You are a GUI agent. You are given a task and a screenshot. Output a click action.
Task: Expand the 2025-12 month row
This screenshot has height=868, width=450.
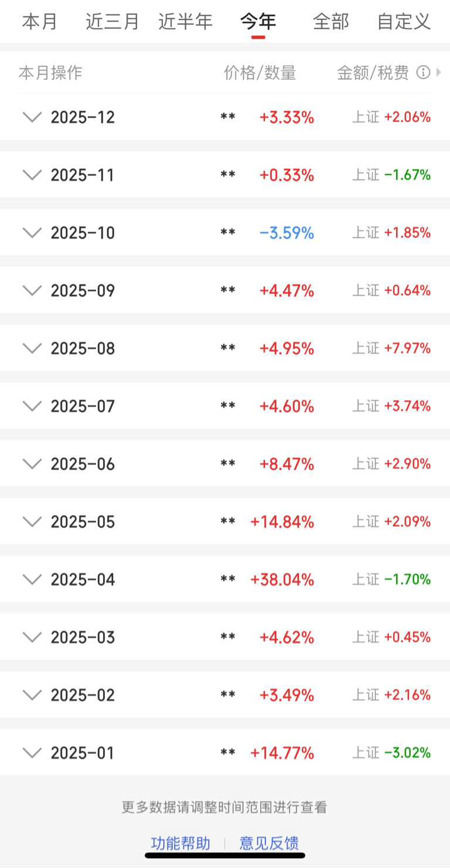[32, 117]
